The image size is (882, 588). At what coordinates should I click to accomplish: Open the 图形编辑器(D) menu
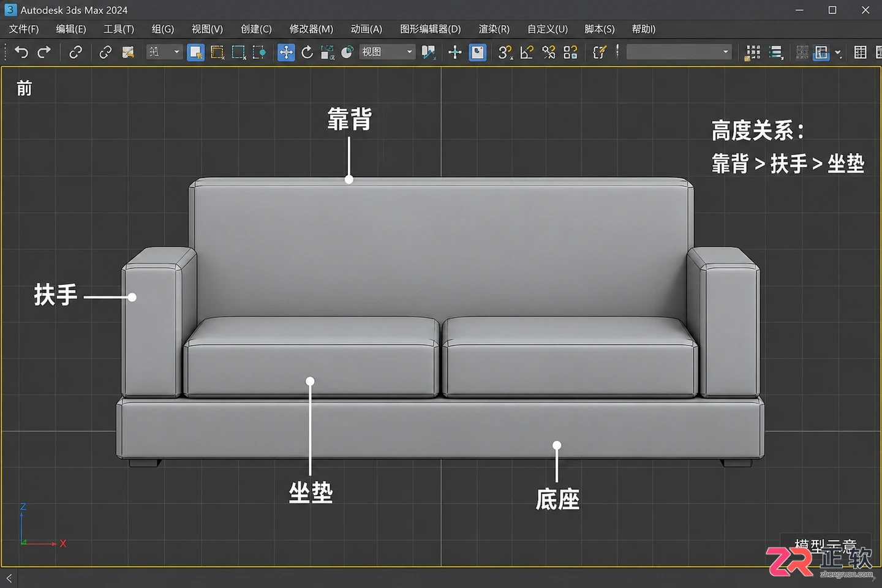coord(430,29)
